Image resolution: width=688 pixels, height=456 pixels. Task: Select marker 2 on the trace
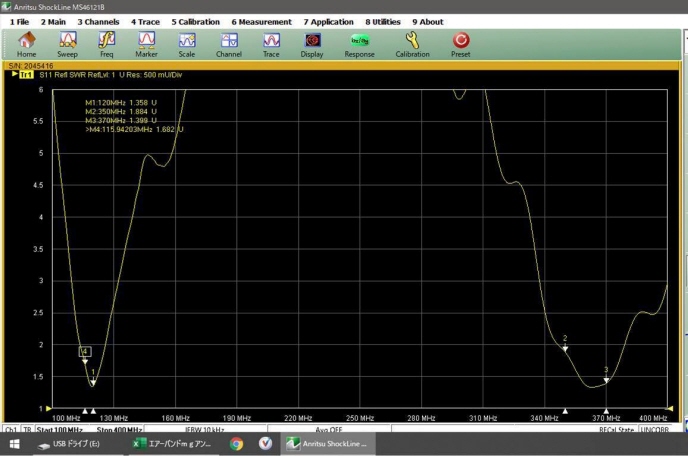point(565,345)
